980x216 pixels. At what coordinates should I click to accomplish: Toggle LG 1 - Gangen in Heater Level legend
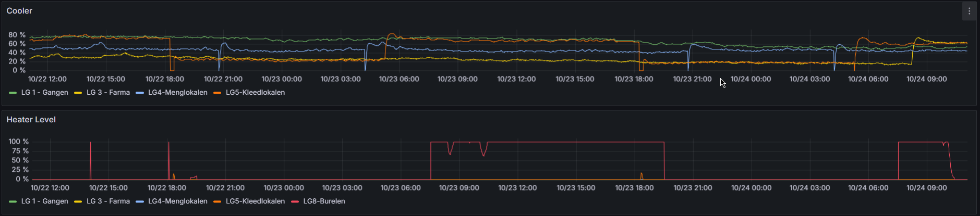(44, 201)
